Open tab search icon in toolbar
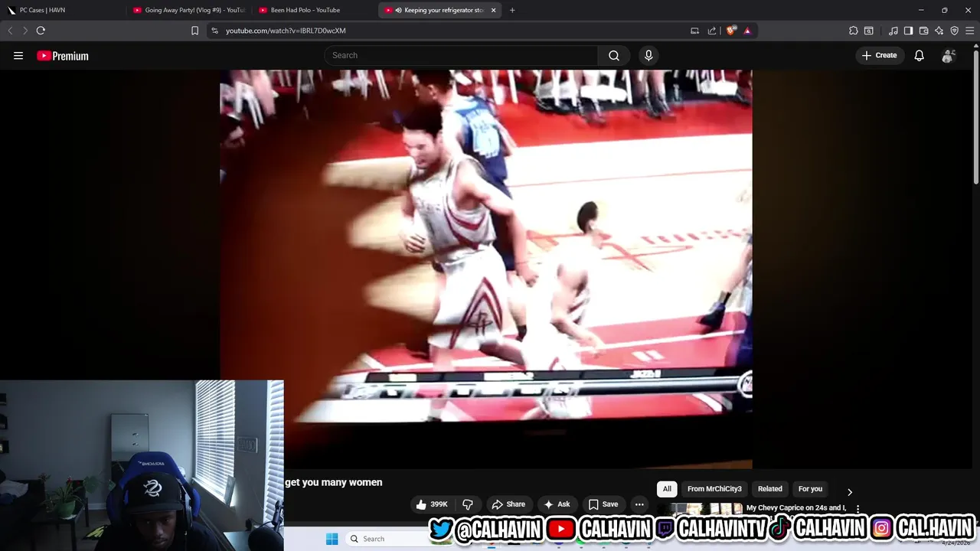 (869, 31)
